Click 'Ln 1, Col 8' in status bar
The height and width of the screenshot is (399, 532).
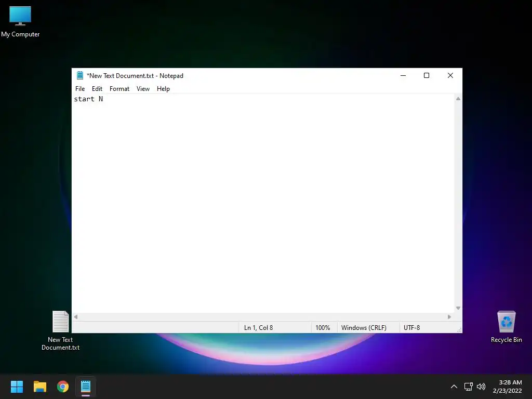(x=259, y=328)
